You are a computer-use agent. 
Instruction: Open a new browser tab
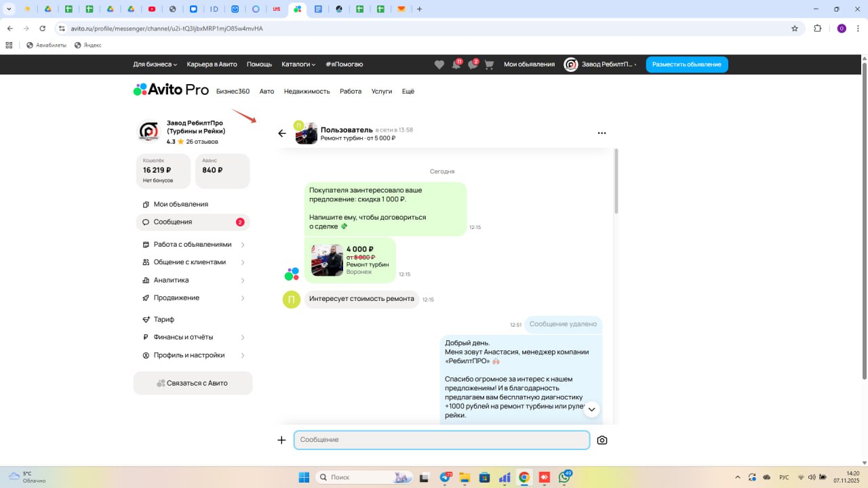coord(419,9)
